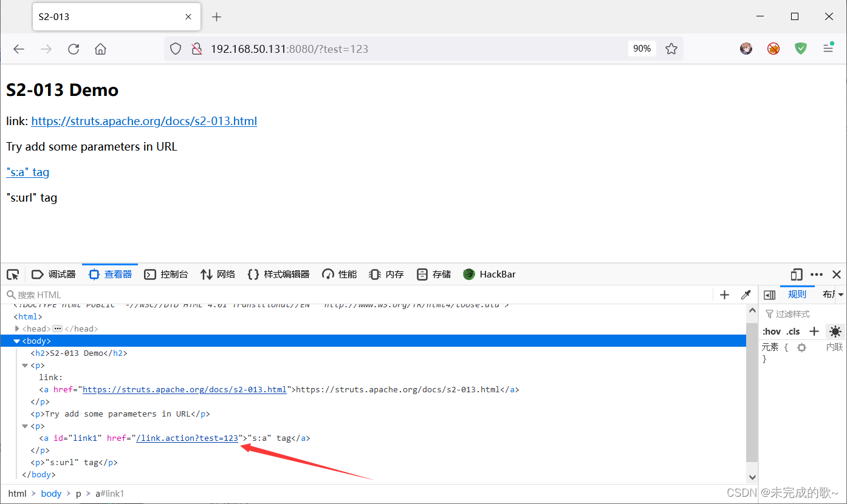Switch to the 控制台 console tab
The width and height of the screenshot is (847, 504).
coord(166,274)
